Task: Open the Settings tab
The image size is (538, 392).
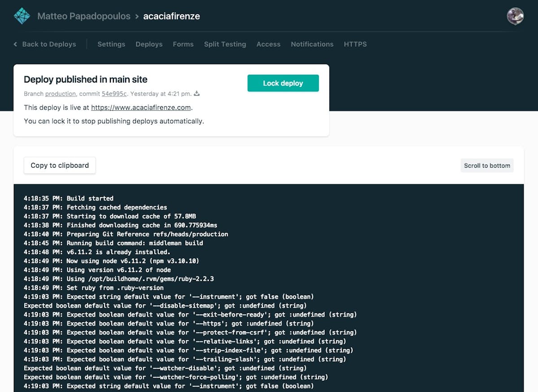Action: (111, 44)
